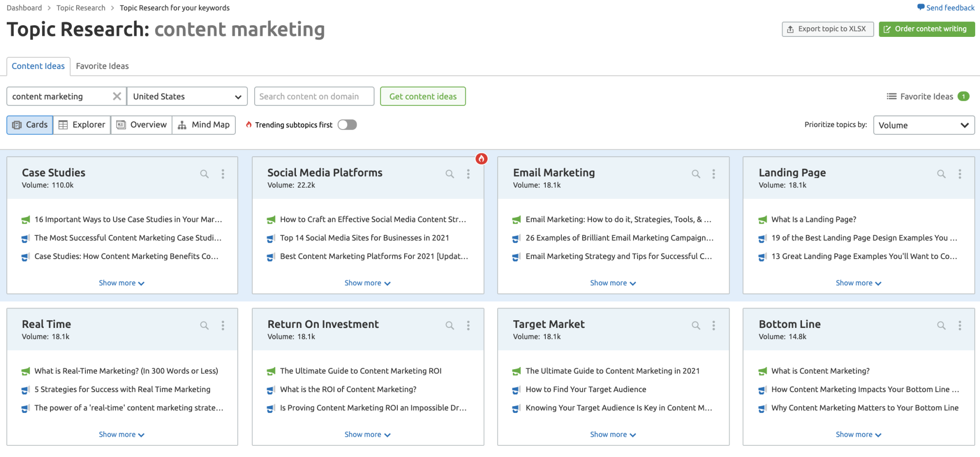Screen dimensions: 980x457
Task: Select the Overview view
Action: pos(142,125)
